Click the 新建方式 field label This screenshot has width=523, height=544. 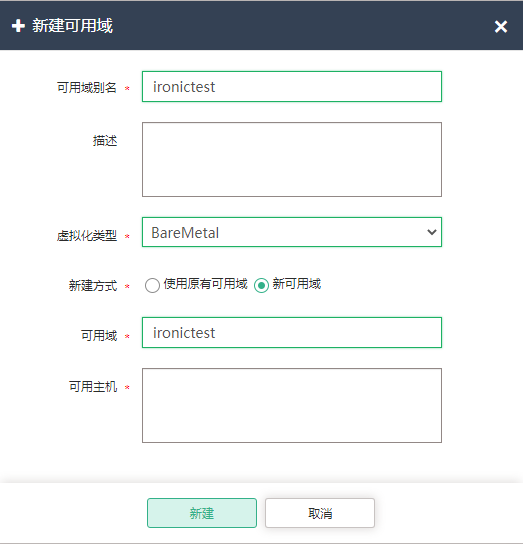(x=93, y=286)
